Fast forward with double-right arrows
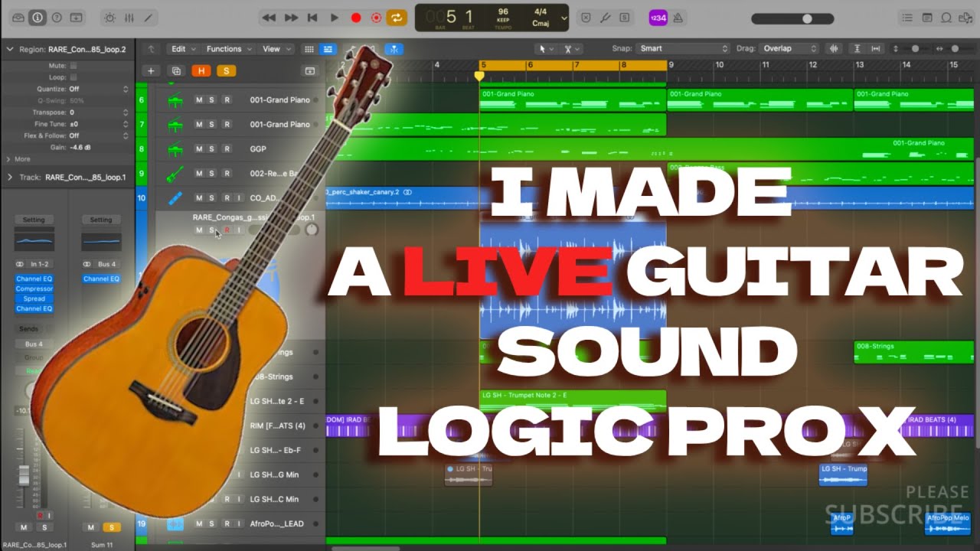The image size is (980, 551). point(291,17)
